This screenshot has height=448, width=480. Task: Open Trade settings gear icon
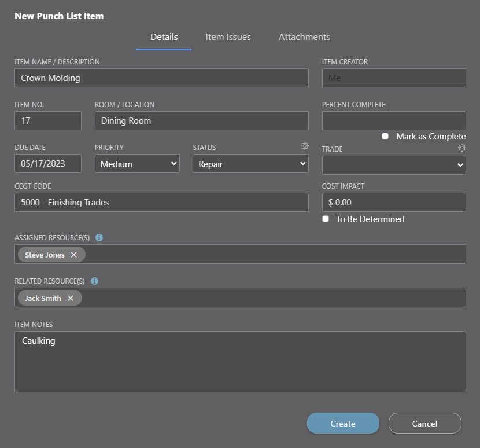click(461, 148)
